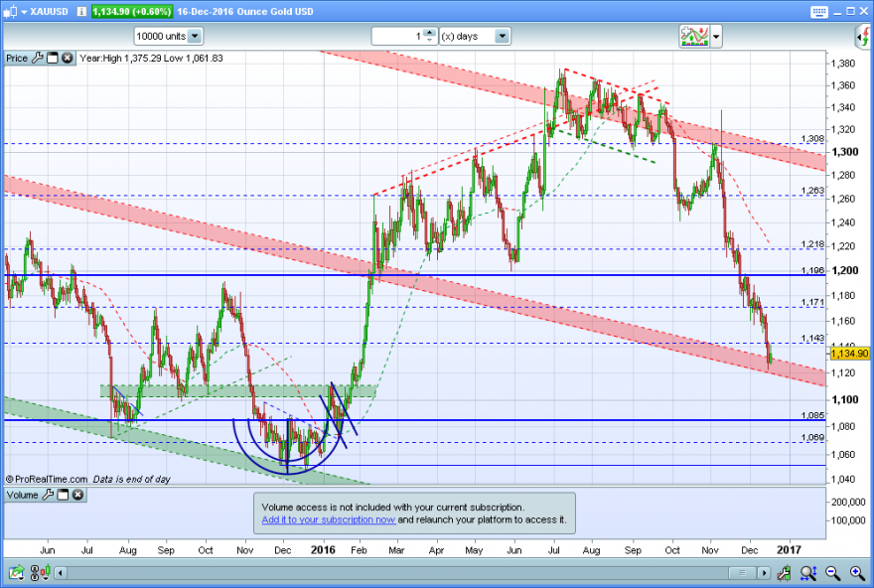Screen dimensions: 874x588
Task: Click the chart export/share icon
Action: [16, 572]
